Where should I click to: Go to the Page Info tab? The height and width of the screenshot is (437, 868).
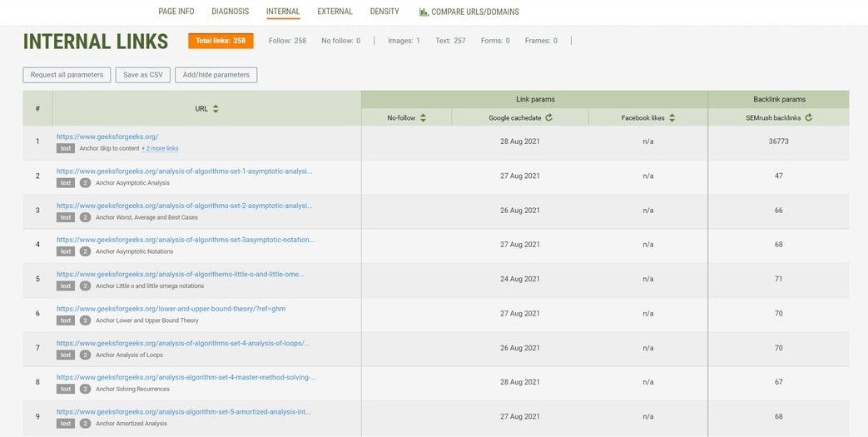(176, 12)
